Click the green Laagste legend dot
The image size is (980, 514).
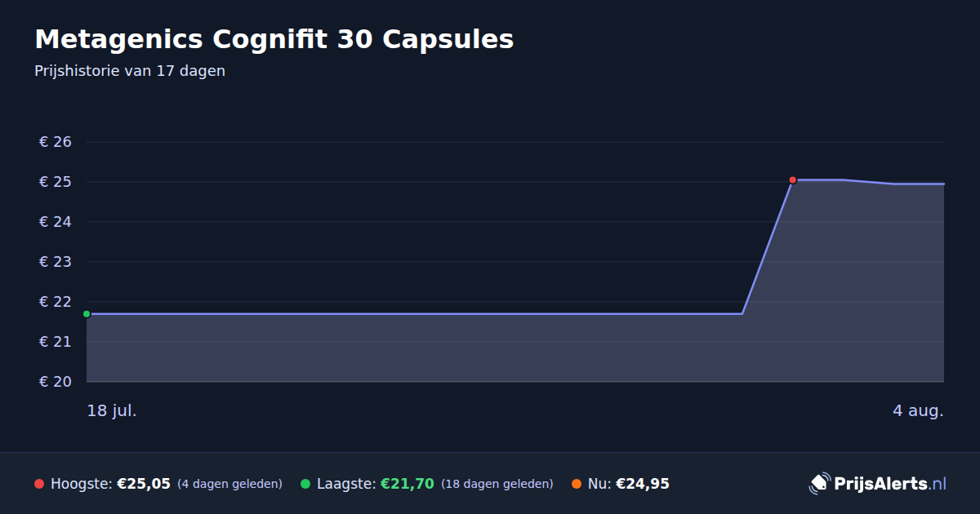click(305, 484)
